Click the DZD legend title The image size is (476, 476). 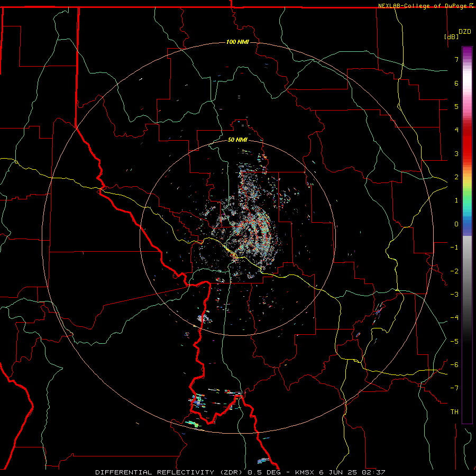[x=465, y=32]
